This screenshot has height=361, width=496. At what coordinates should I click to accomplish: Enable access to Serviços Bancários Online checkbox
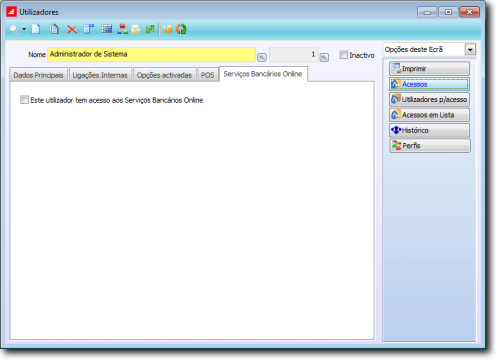pyautogui.click(x=24, y=100)
